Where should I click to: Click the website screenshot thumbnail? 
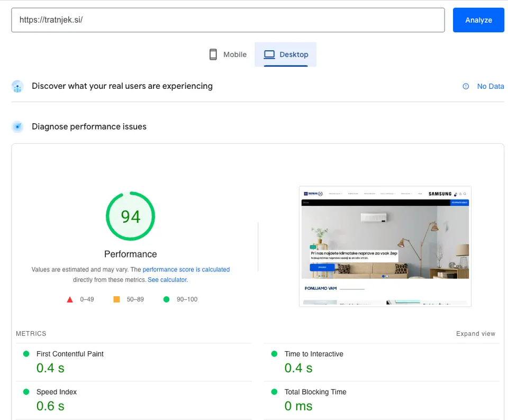385,246
